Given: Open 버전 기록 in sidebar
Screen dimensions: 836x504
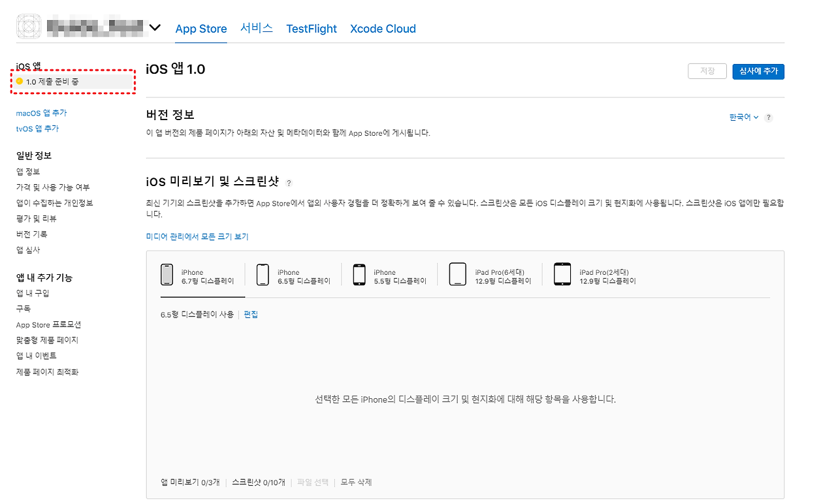Looking at the screenshot, I should (x=32, y=234).
